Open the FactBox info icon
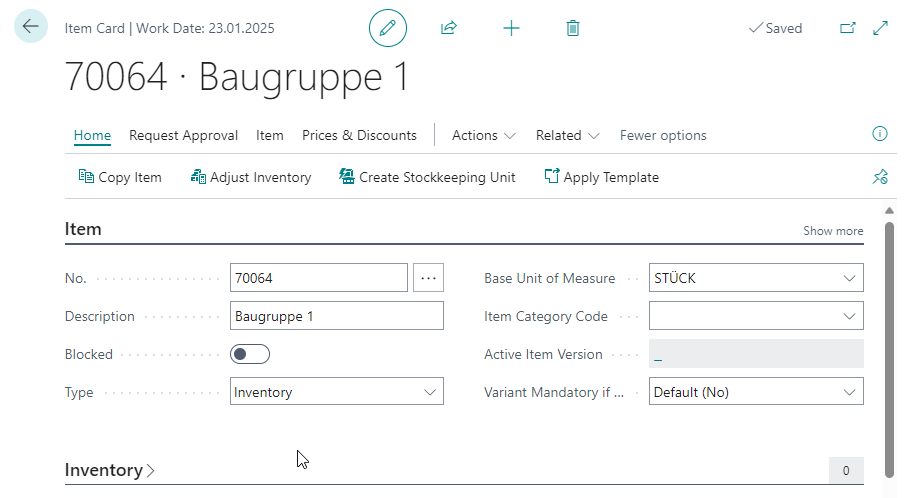This screenshot has width=906, height=498. (879, 134)
